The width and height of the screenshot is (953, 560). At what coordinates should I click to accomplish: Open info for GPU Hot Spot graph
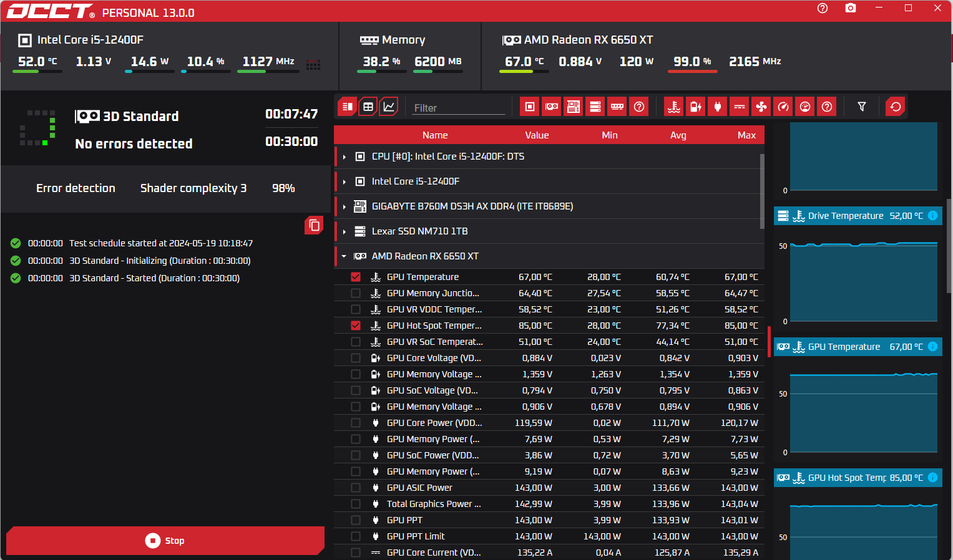[x=932, y=478]
